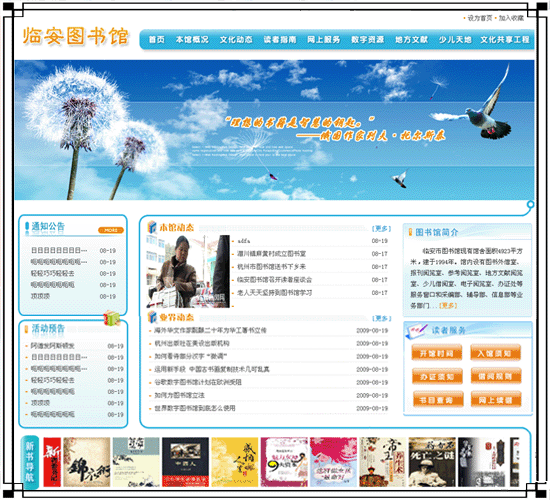
Task: Click the 网上续借 orange button
Action: click(495, 400)
